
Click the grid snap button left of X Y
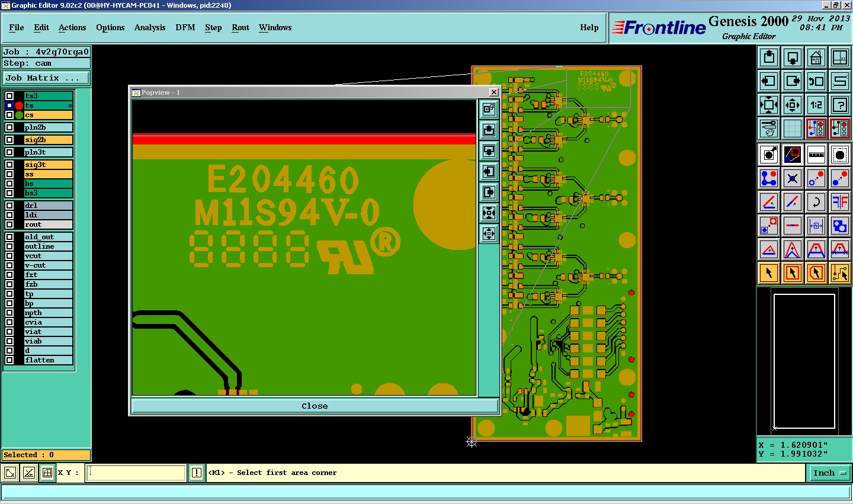click(47, 473)
